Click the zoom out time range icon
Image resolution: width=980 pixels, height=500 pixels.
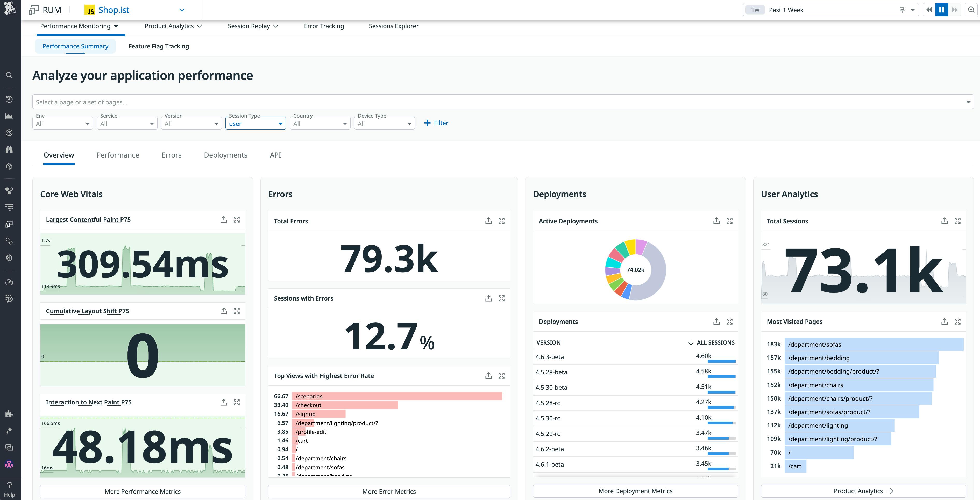tap(971, 10)
